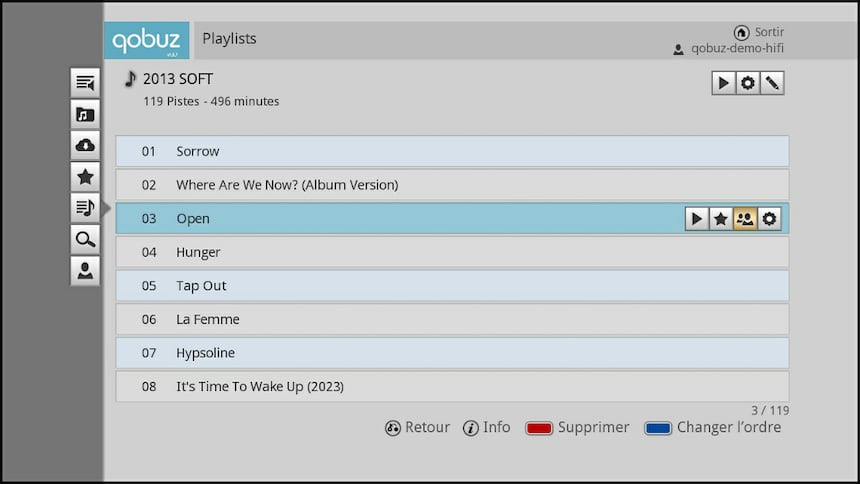Select the playlists icon in the sidebar

[x=85, y=208]
